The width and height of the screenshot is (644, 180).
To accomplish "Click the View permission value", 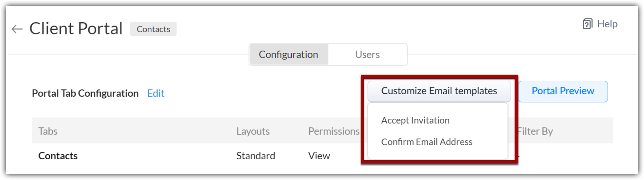I will pos(319,156).
